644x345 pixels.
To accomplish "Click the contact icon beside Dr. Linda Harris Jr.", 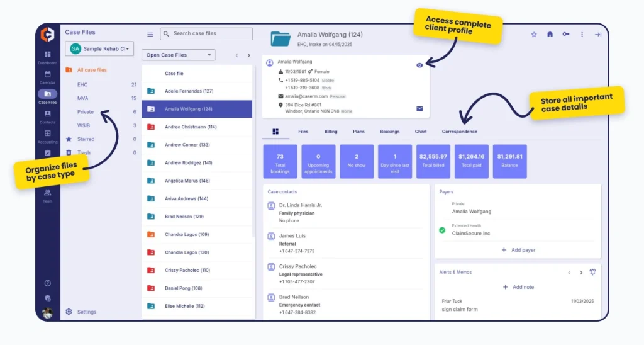I will click(271, 206).
